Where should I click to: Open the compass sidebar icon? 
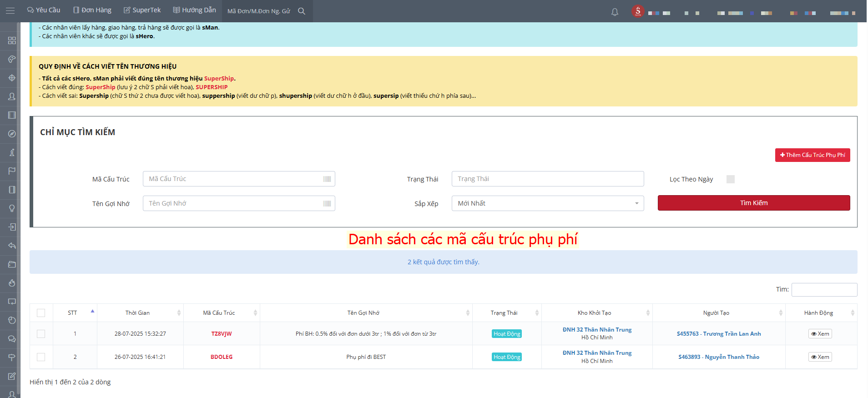(x=12, y=134)
